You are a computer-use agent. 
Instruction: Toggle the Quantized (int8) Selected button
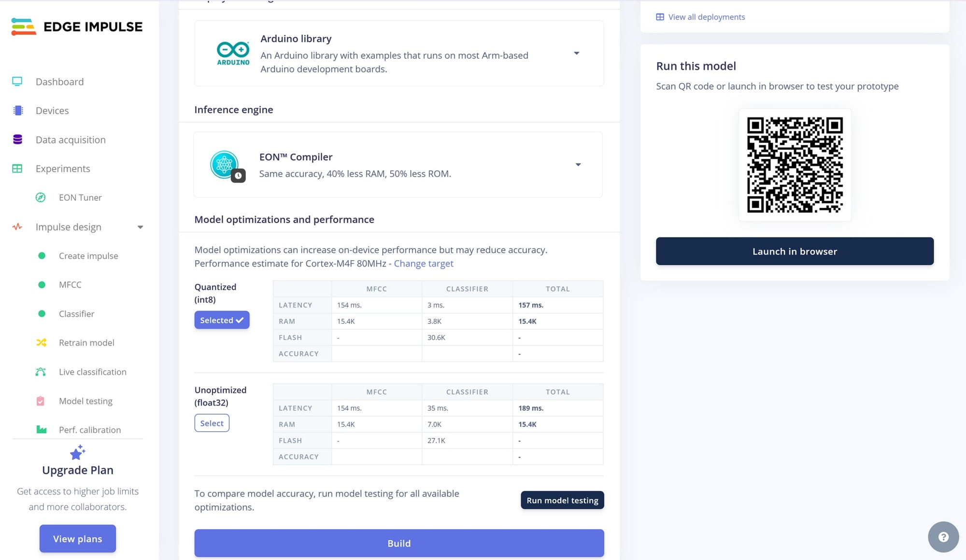[222, 320]
